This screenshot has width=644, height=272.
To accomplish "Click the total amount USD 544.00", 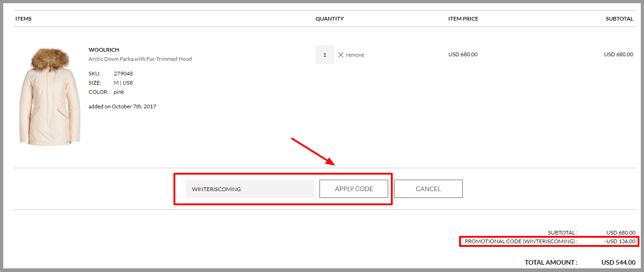I will [618, 262].
